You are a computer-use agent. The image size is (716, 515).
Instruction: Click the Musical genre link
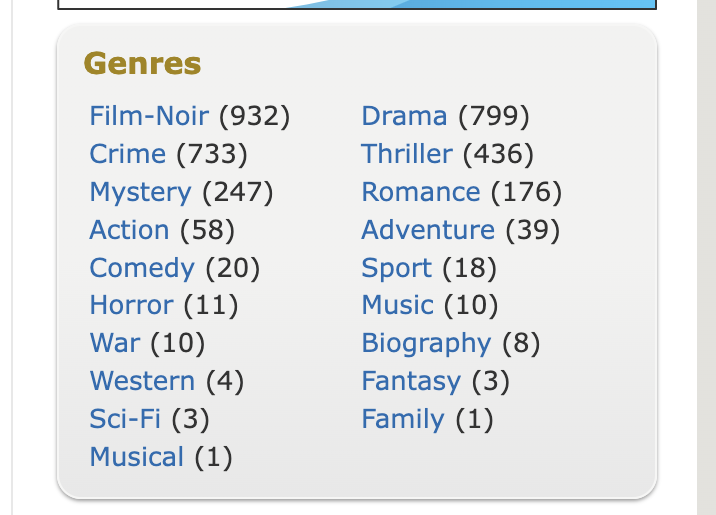click(137, 457)
